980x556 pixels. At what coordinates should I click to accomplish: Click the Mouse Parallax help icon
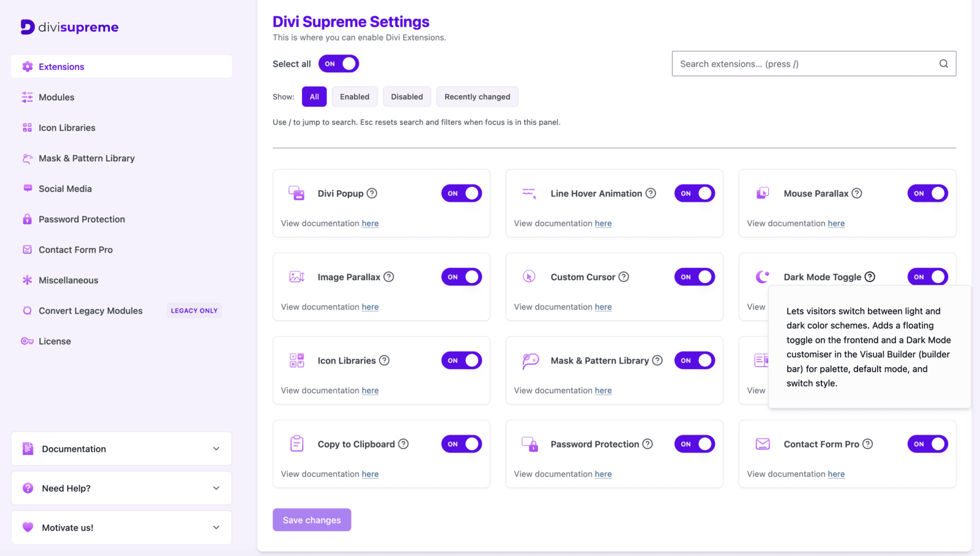(x=857, y=193)
